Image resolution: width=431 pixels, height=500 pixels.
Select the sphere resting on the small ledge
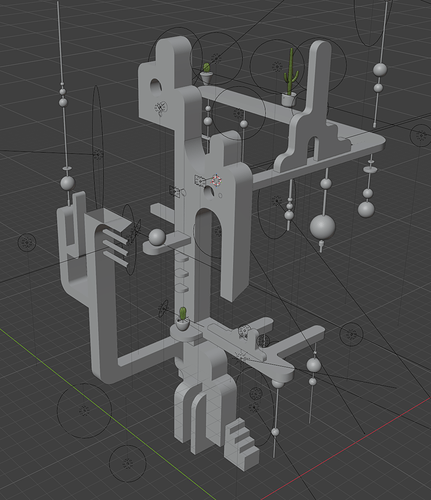coord(157,237)
